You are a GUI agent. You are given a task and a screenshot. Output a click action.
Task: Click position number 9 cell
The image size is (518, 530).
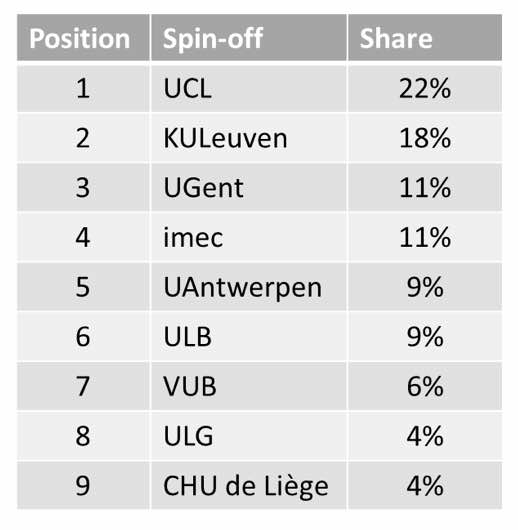(83, 486)
